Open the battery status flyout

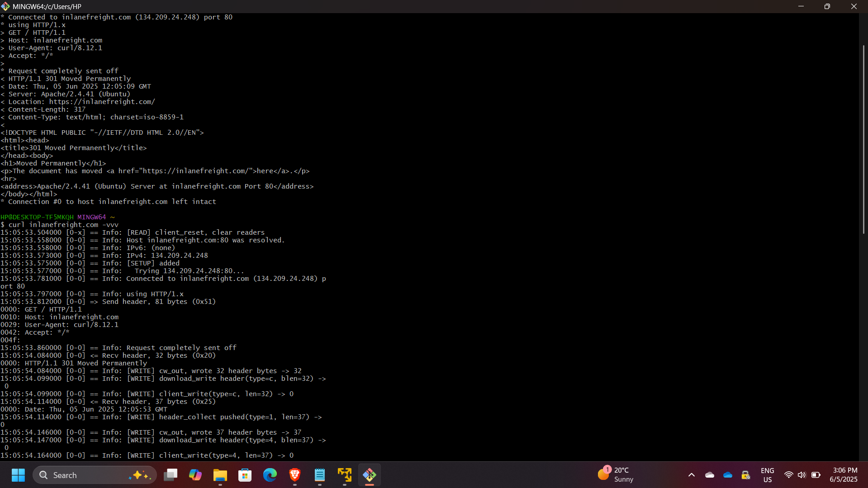[x=816, y=475]
